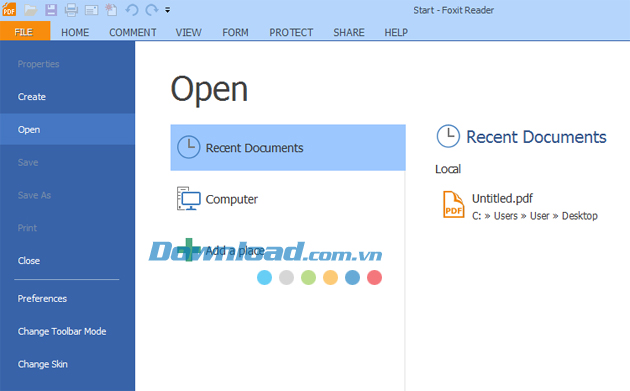Switch to the COMMENT ribbon tab
The image size is (630, 391).
(x=133, y=32)
